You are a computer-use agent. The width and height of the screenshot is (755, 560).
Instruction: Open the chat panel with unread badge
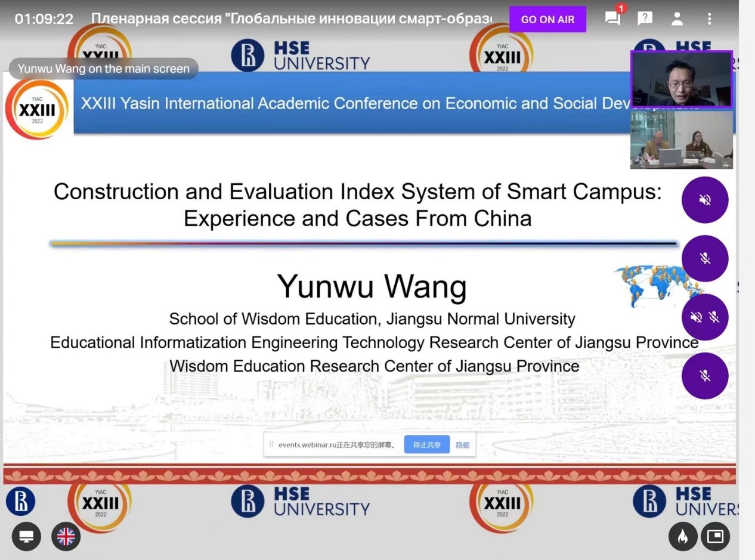[x=612, y=18]
